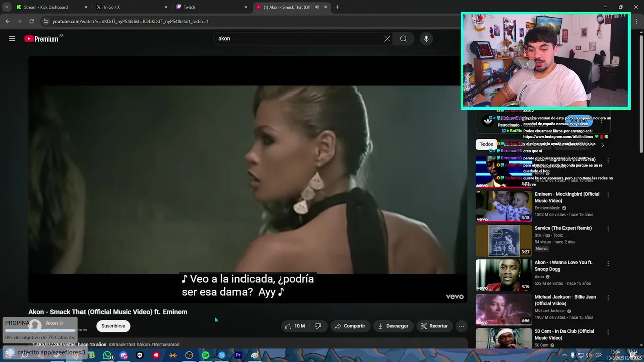Image resolution: width=644 pixels, height=362 pixels.
Task: Open Michael Jackson Billie Jean thumbnail
Action: (504, 309)
